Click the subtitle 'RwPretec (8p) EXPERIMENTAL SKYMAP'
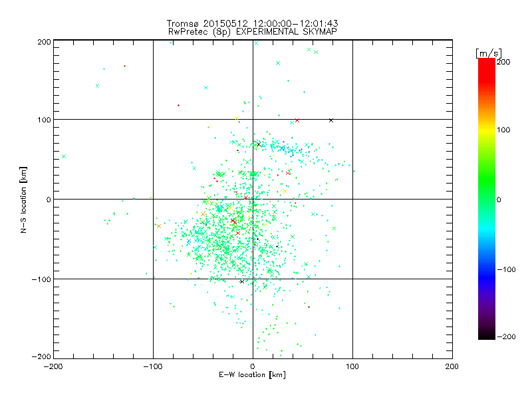The height and width of the screenshot is (399, 532). (x=253, y=31)
